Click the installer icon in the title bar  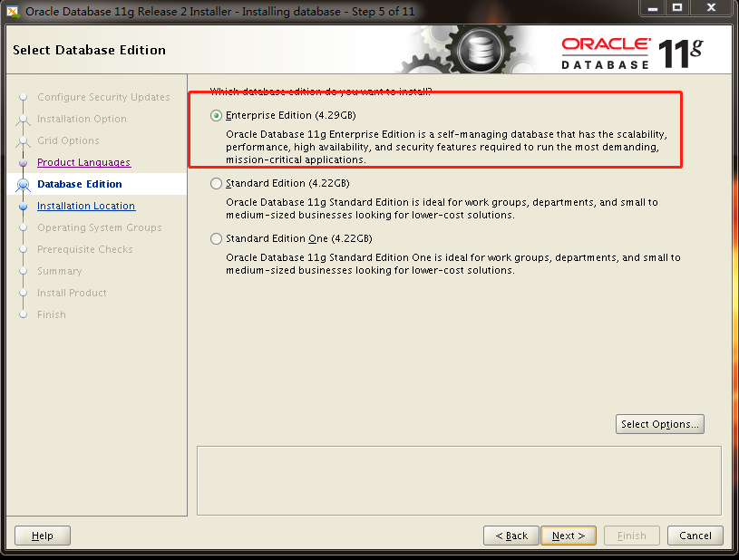(x=13, y=11)
